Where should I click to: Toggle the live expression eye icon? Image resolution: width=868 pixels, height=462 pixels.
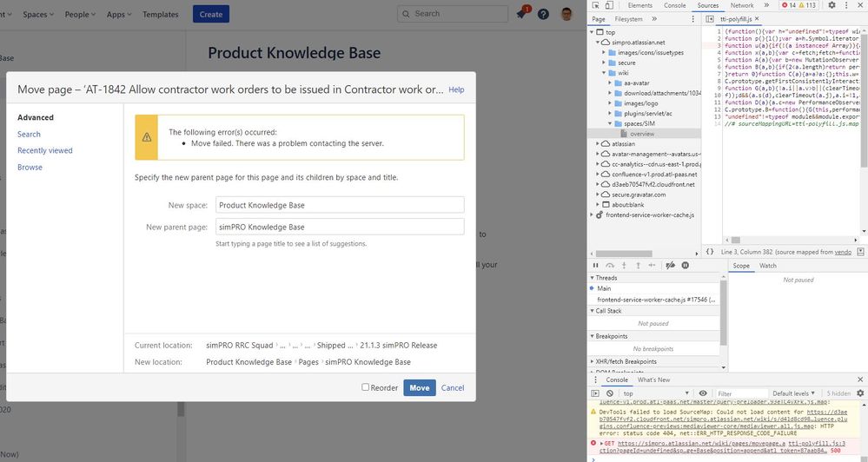coord(703,393)
